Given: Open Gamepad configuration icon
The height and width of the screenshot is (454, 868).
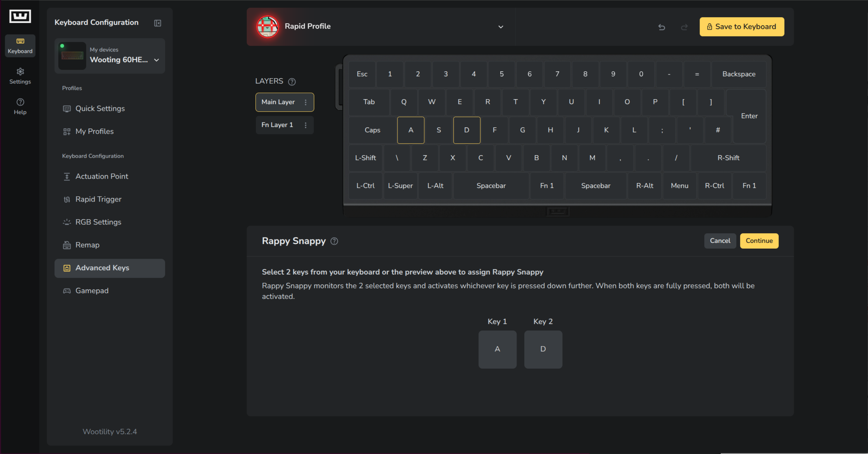Looking at the screenshot, I should click(67, 290).
